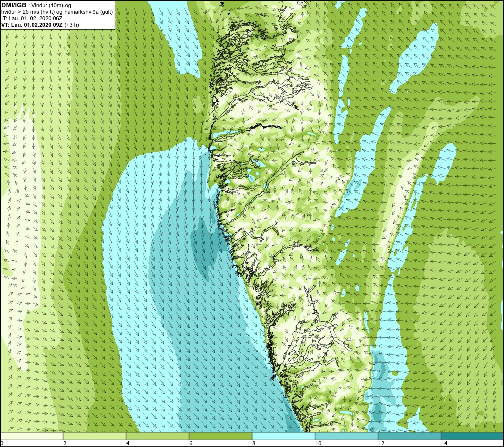Click the scale label "12"

click(381, 443)
